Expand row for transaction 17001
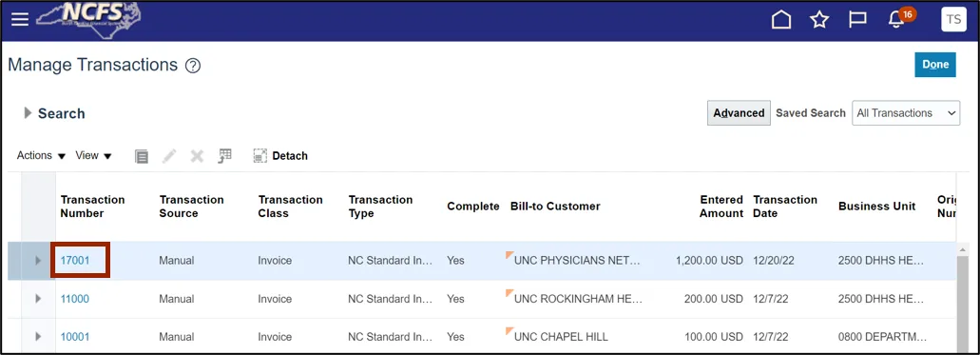Viewport: 980px width, 355px height. (x=38, y=261)
